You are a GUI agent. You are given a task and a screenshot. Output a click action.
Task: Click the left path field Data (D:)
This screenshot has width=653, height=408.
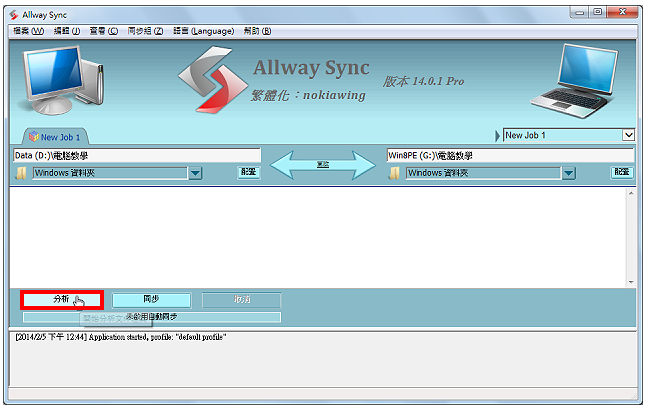click(x=137, y=155)
